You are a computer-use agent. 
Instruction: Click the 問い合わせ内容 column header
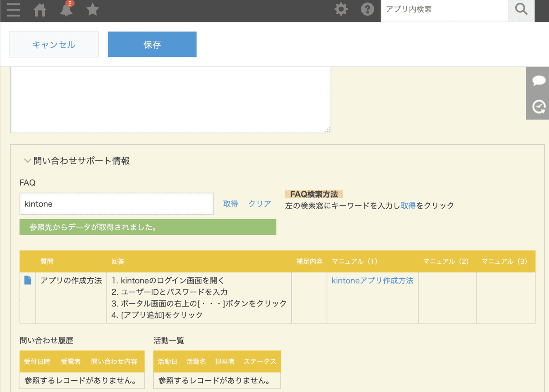[114, 361]
